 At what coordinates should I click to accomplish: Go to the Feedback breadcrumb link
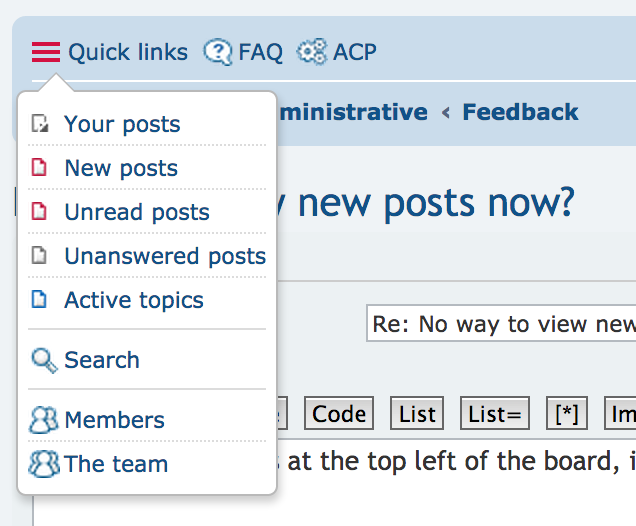tap(520, 112)
